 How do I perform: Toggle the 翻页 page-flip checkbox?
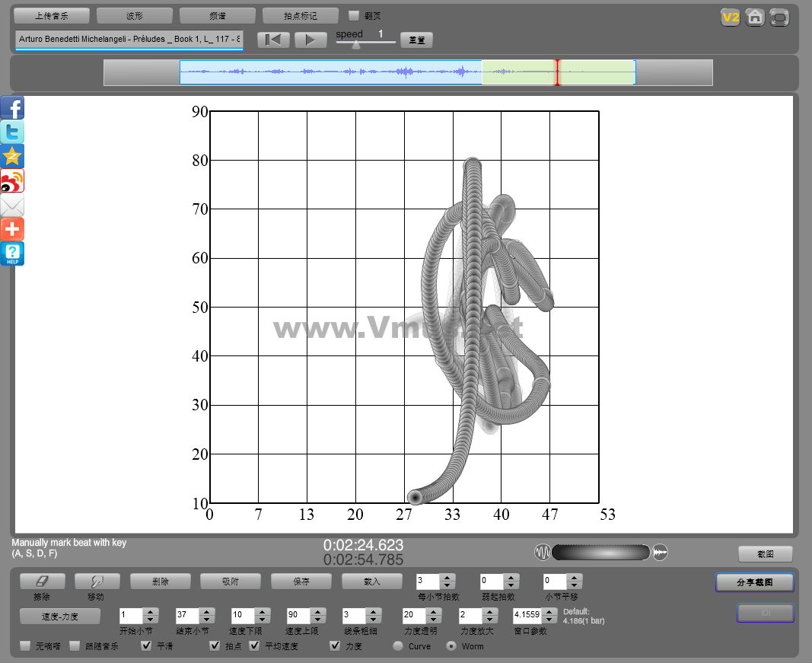[x=354, y=15]
